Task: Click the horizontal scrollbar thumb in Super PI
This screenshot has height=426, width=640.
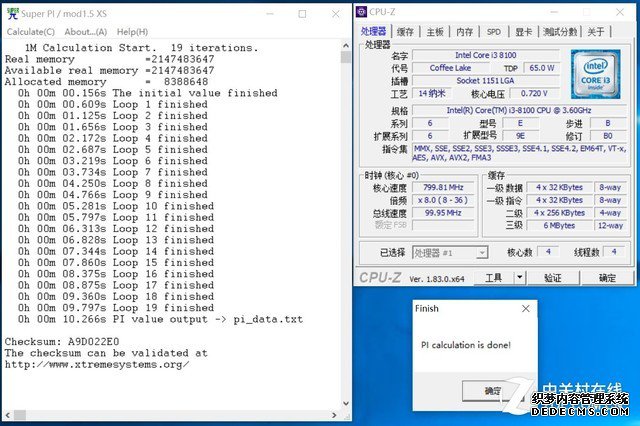Action: pyautogui.click(x=20, y=415)
